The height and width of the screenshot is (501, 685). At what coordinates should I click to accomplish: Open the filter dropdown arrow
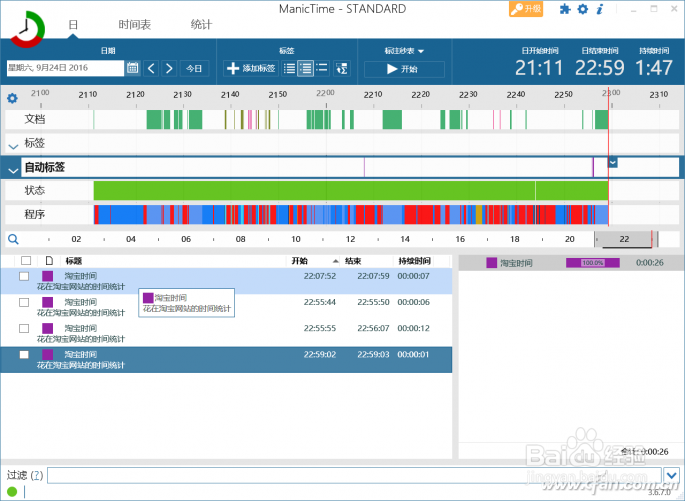[671, 474]
